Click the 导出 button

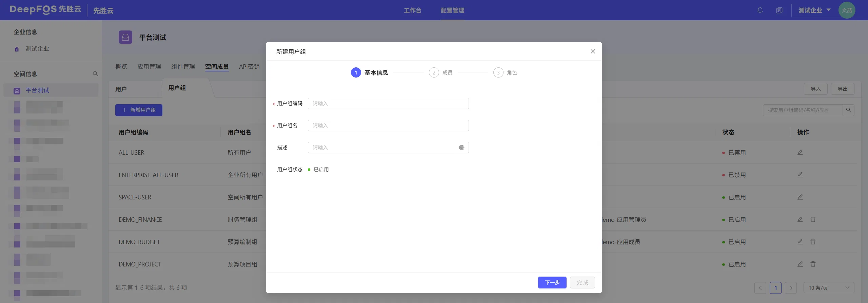[843, 89]
